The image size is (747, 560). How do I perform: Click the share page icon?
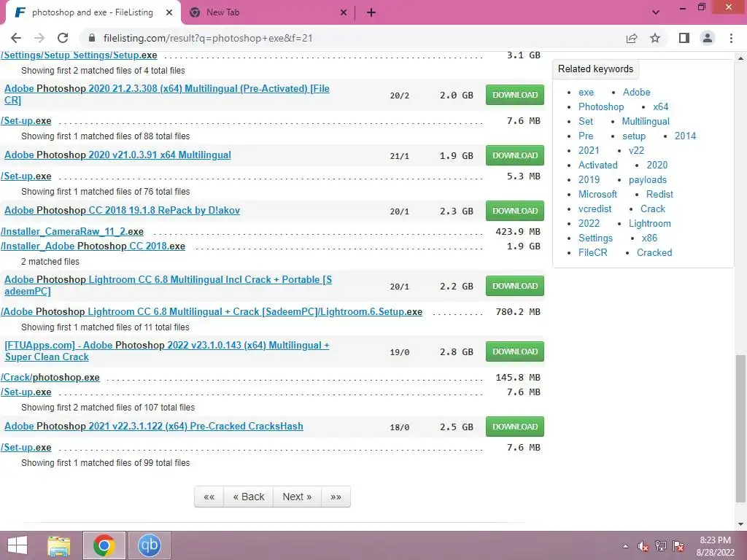point(632,38)
